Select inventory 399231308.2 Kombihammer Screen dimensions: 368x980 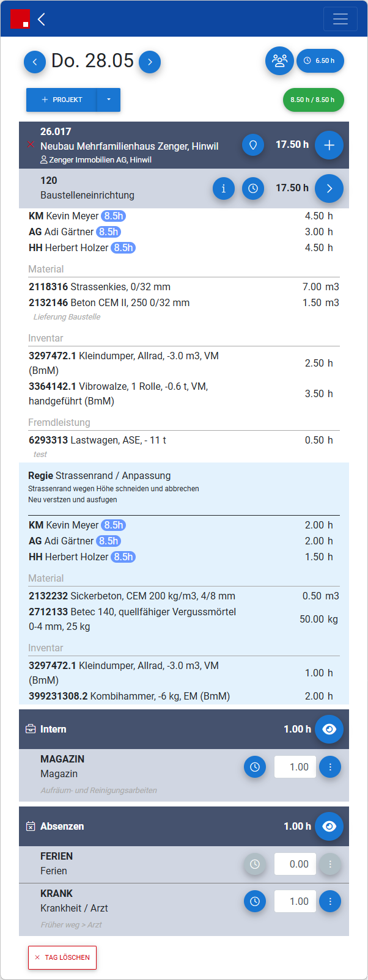pyautogui.click(x=184, y=696)
